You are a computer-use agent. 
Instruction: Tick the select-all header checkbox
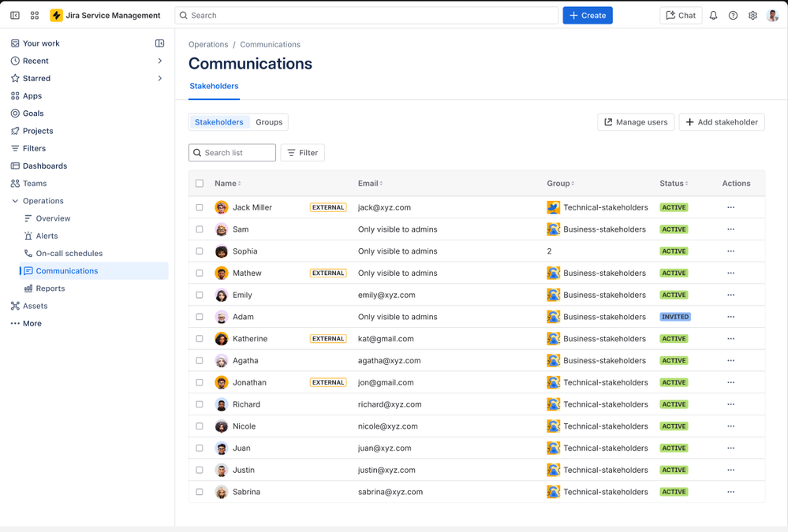200,184
